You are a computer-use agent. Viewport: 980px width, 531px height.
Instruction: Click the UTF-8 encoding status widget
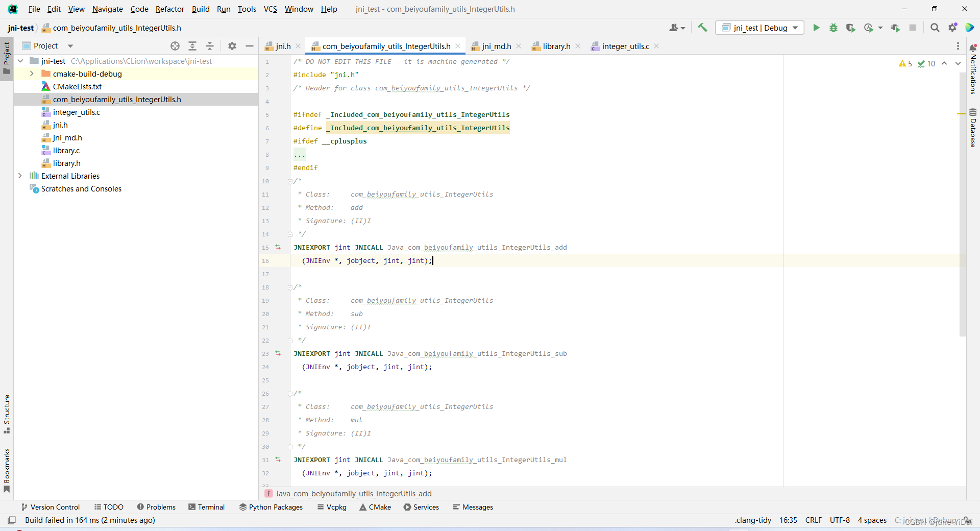[840, 520]
